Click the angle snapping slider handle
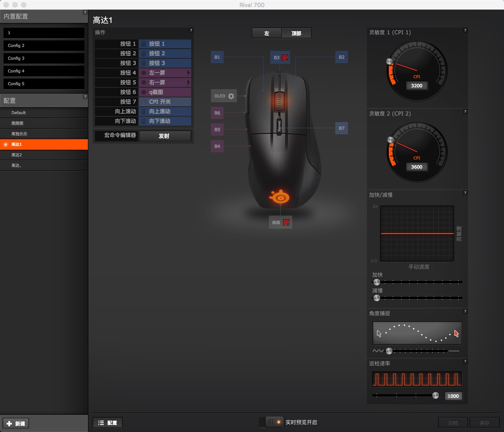The width and height of the screenshot is (504, 432). [389, 351]
